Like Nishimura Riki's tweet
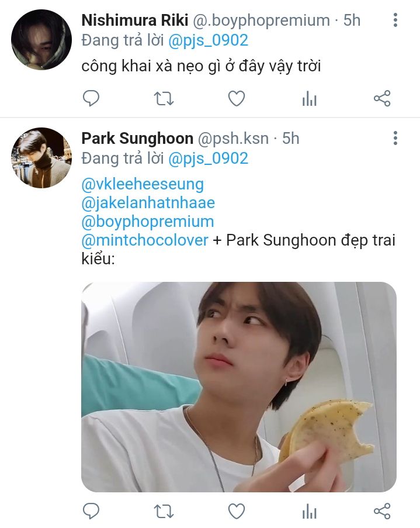Screen dimensions: 420x528 [x=236, y=99]
